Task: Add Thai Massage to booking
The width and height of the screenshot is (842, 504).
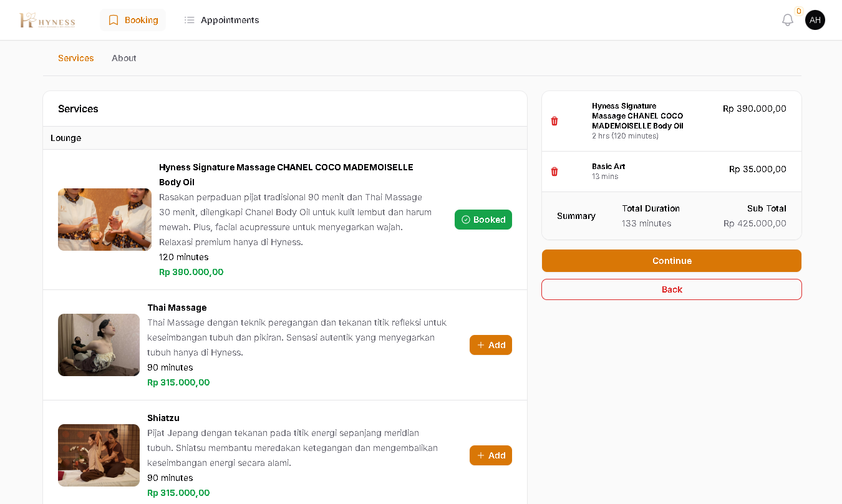Action: 491,345
